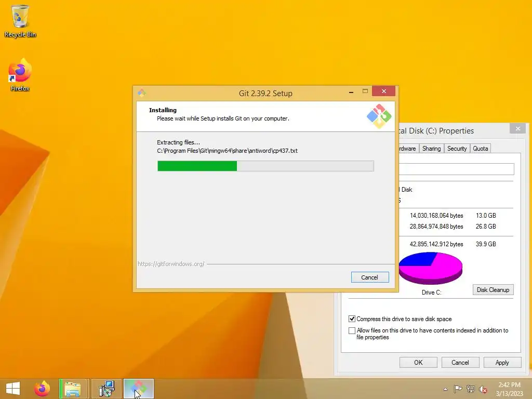Viewport: 532px width, 399px height.
Task: Click the muted volume tray icon
Action: pos(483,389)
